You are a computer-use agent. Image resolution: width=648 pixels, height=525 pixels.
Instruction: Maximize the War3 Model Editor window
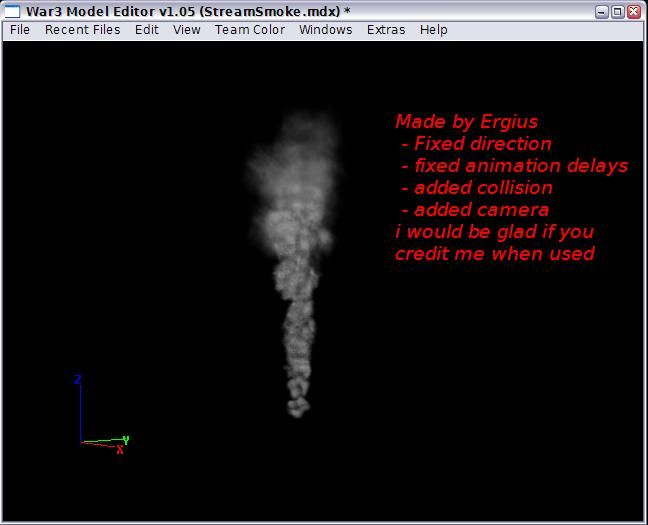click(617, 12)
